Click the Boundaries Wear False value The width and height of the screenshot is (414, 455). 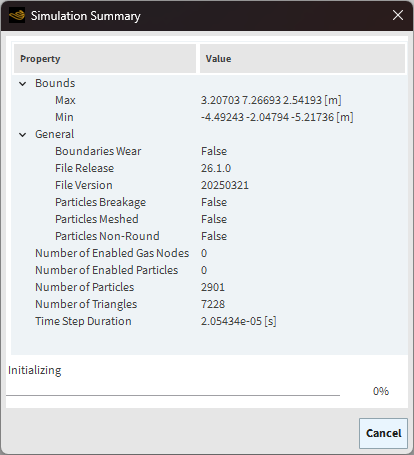tap(214, 151)
